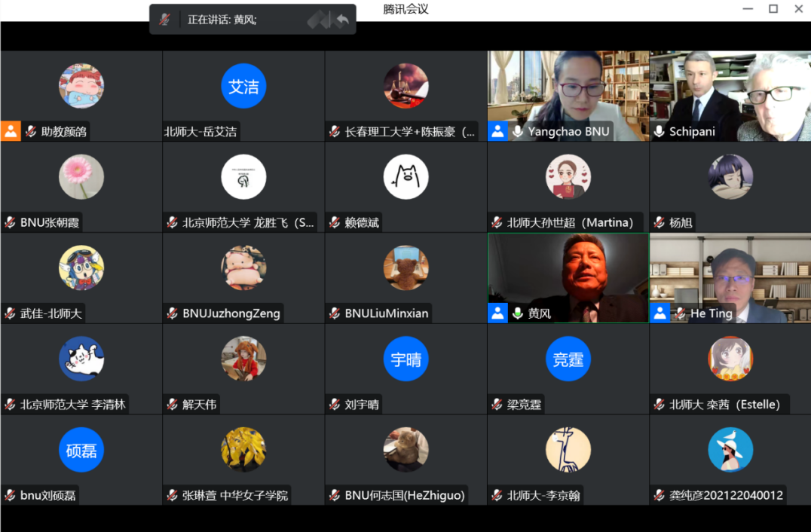Click the cat avatar of BNU何志国
The width and height of the screenshot is (811, 532).
coord(405,450)
